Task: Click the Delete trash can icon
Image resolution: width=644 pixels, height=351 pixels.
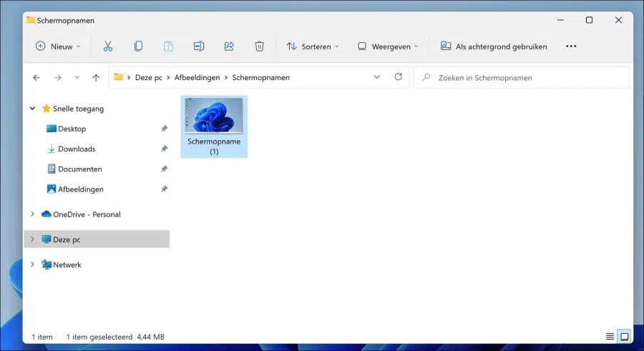Action: click(259, 46)
